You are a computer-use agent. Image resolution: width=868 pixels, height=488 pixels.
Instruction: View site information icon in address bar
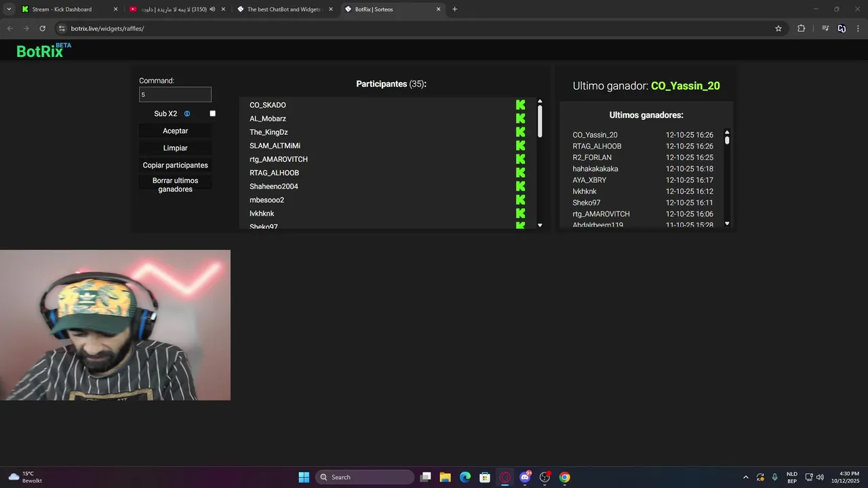[x=62, y=28]
